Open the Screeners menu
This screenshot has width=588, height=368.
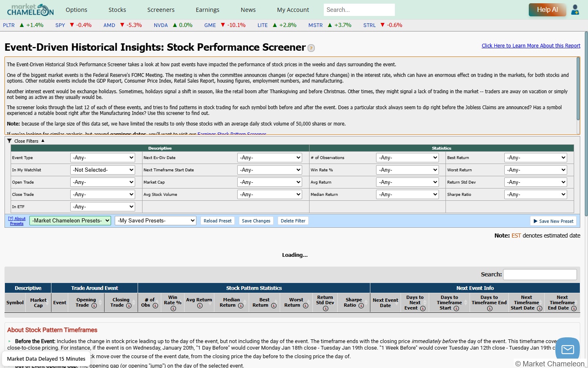[x=161, y=10]
